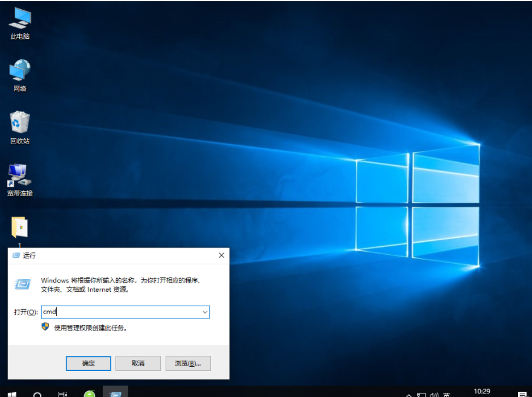Click the volume icon in system tray
The height and width of the screenshot is (397, 532).
[433, 395]
